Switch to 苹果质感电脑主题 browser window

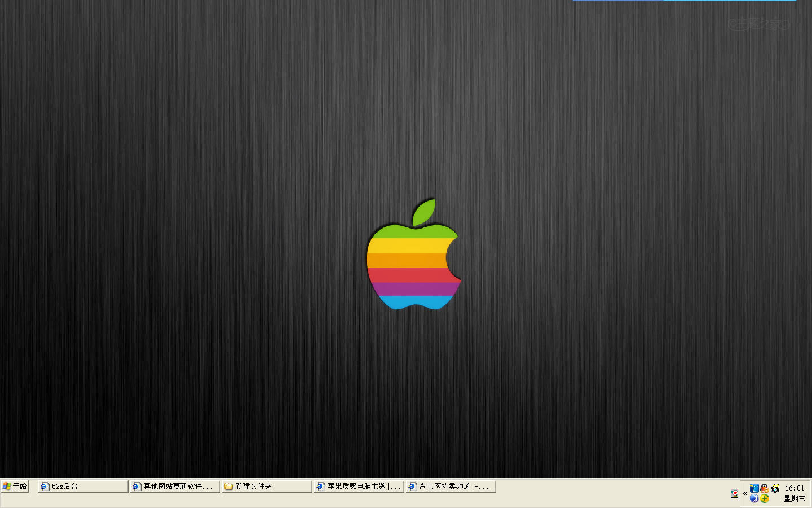[x=359, y=486]
